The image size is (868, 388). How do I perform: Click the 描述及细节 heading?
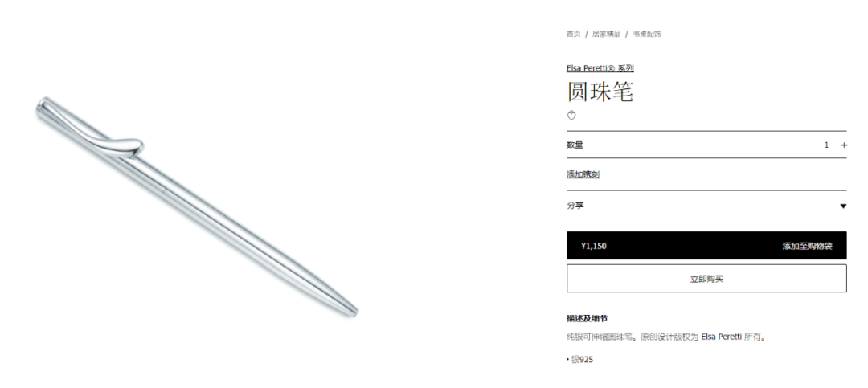coord(587,318)
